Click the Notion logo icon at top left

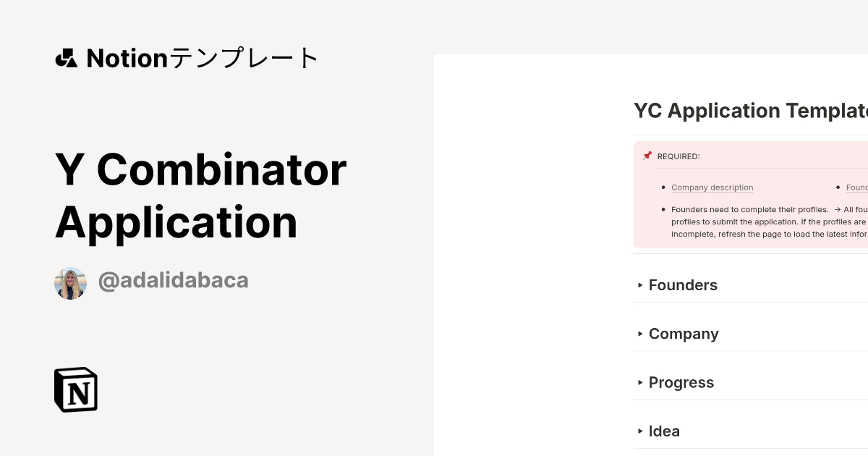pyautogui.click(x=67, y=58)
